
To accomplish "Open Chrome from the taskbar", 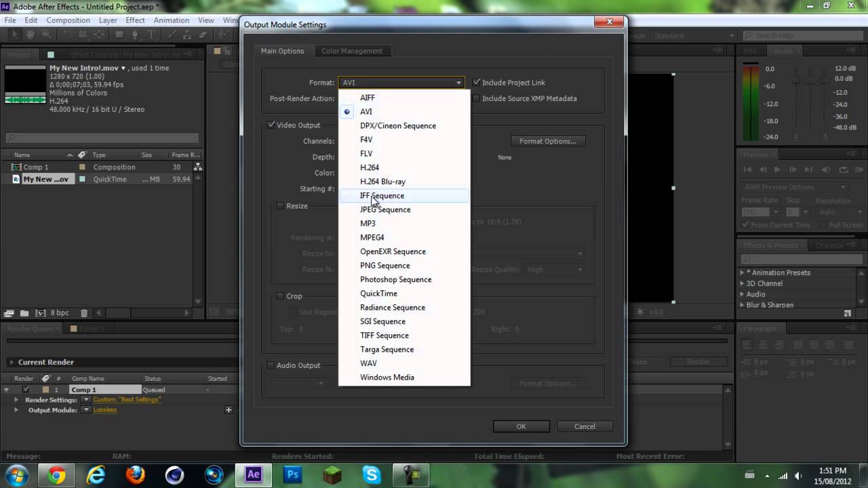I will click(x=57, y=475).
